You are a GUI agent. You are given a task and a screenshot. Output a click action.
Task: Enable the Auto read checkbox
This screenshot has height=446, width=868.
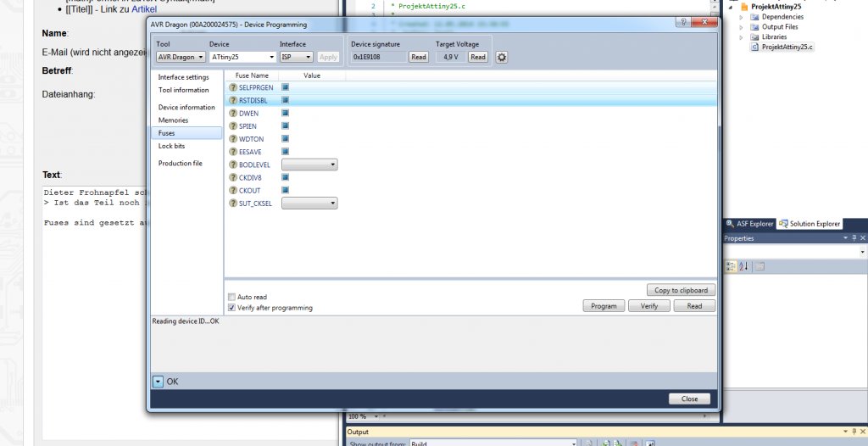(232, 297)
